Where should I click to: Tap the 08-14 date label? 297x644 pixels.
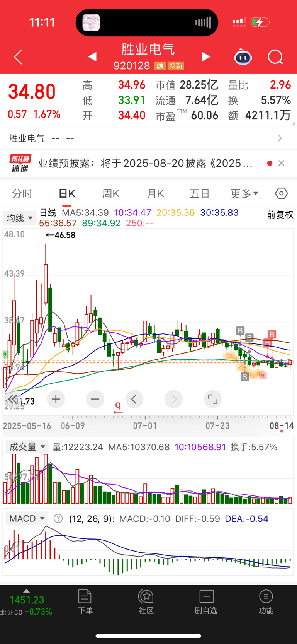tap(282, 426)
